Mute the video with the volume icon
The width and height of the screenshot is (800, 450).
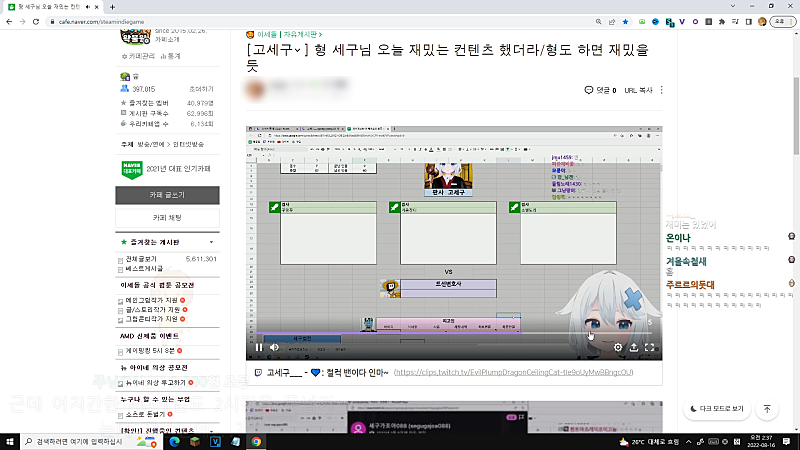coord(275,348)
